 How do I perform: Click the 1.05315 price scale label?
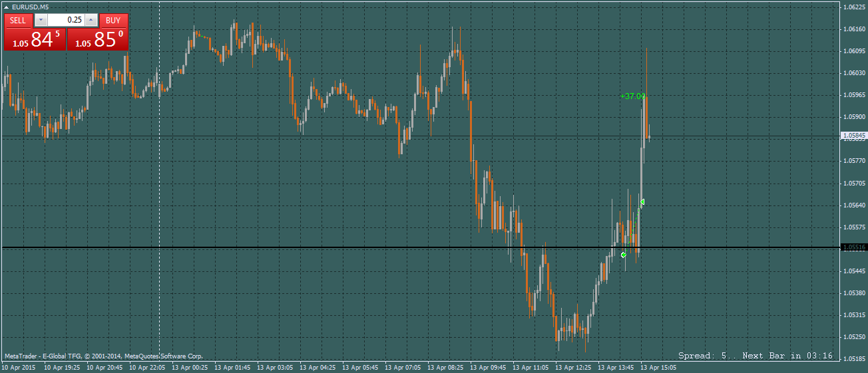853,314
